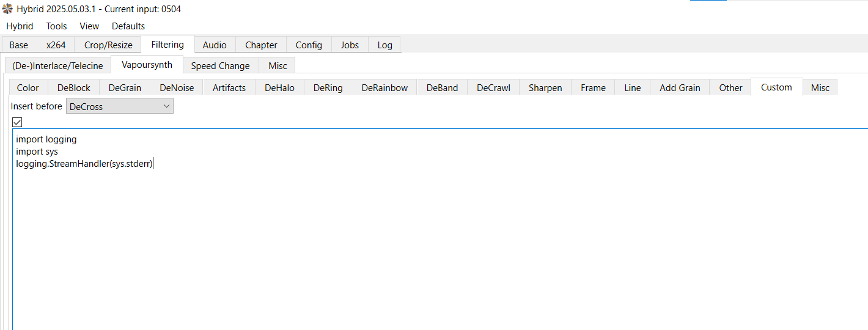
Task: Open the Speed Change sub-tab
Action: tap(220, 65)
